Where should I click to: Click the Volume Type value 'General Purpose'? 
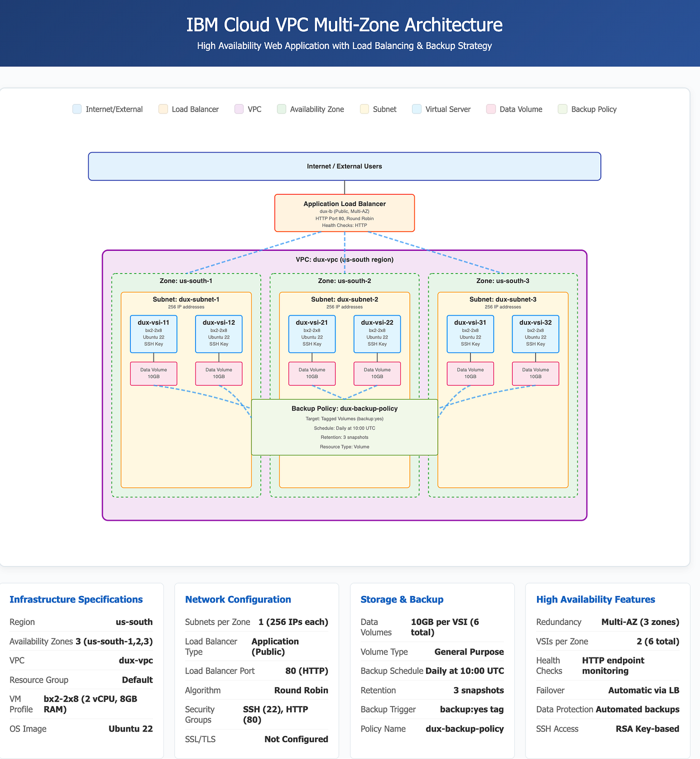469,652
